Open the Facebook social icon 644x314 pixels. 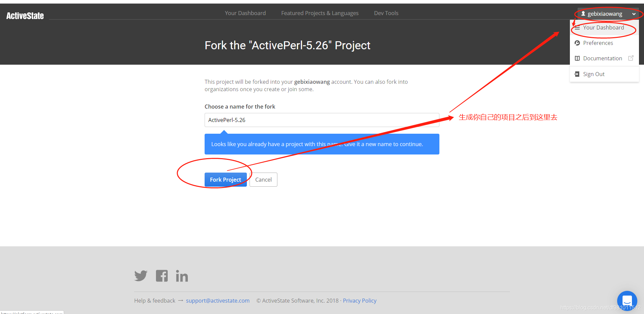(x=162, y=276)
